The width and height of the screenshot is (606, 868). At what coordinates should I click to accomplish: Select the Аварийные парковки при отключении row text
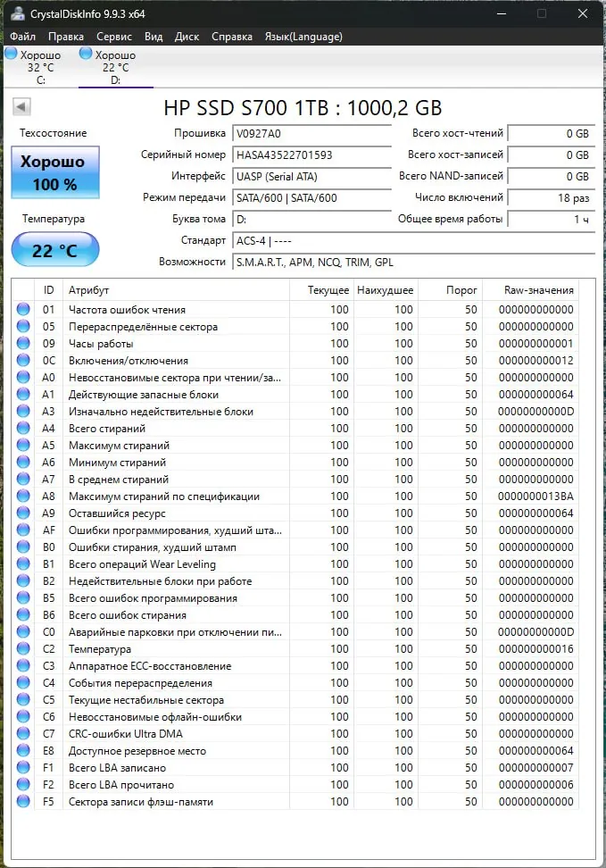176,632
